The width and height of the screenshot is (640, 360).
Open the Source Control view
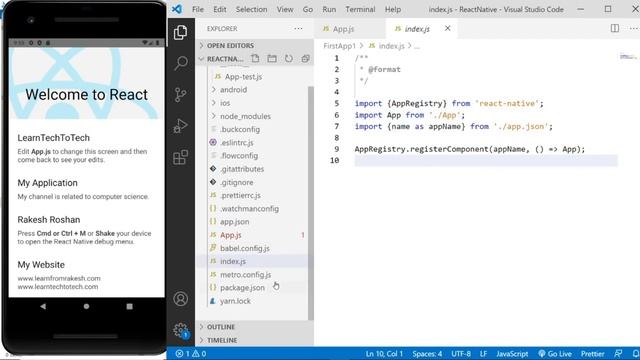[180, 94]
